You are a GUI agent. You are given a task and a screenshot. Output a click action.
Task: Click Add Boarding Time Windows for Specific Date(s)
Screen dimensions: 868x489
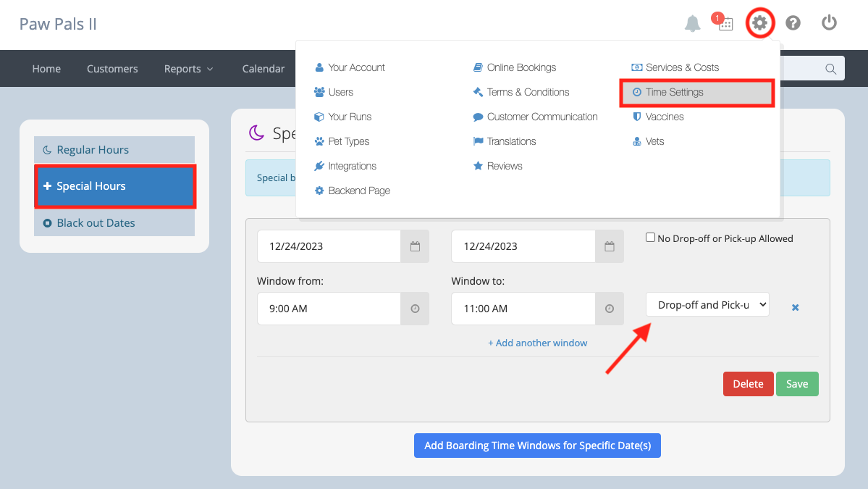537,446
